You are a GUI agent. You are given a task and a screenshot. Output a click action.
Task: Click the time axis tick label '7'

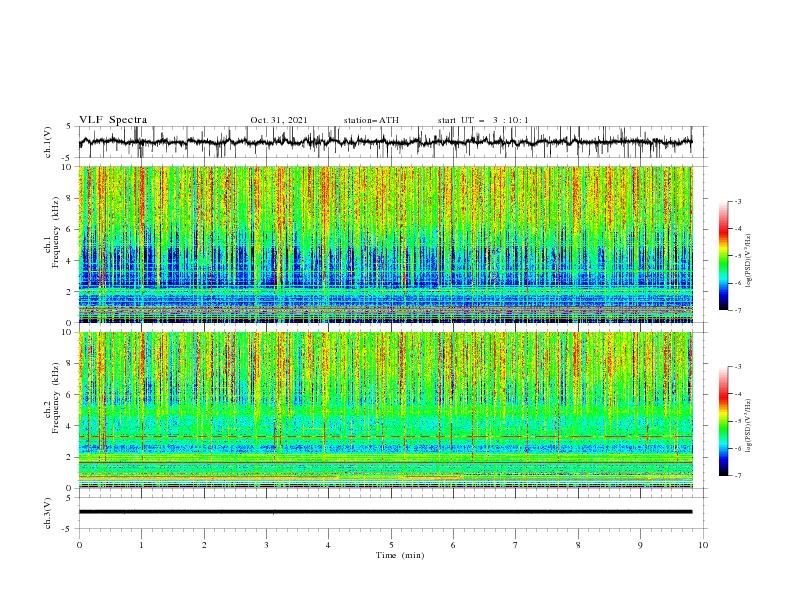click(x=516, y=545)
